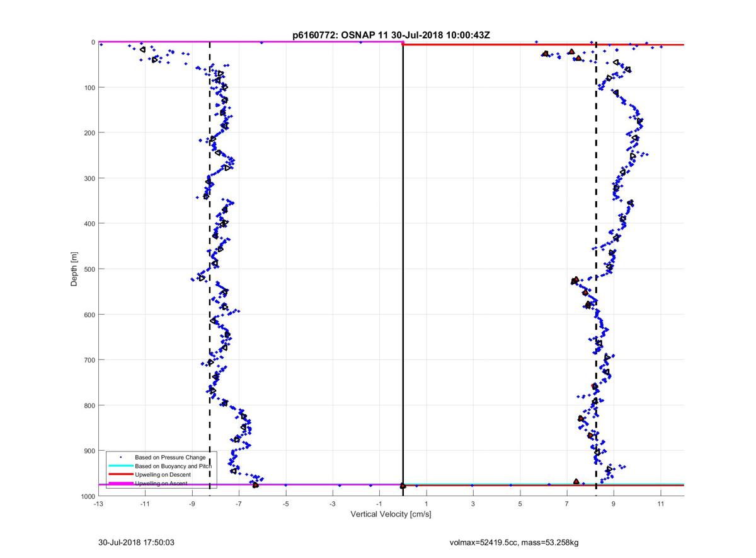Click the depth tick label '700'

(89, 360)
